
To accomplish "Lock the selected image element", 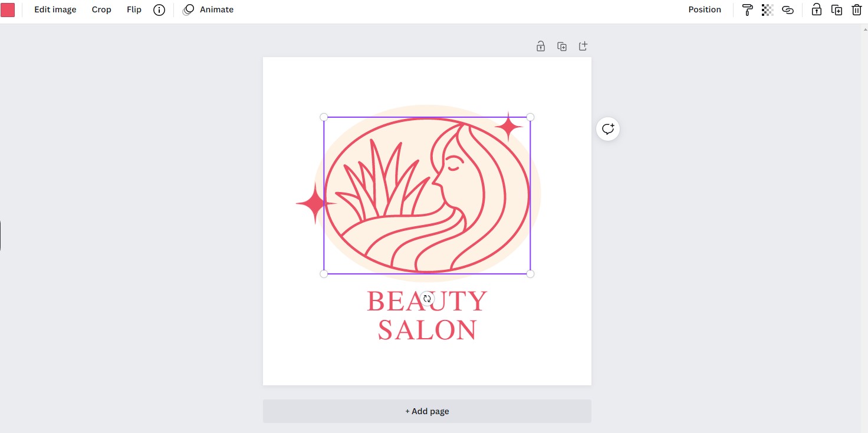I will click(x=817, y=9).
